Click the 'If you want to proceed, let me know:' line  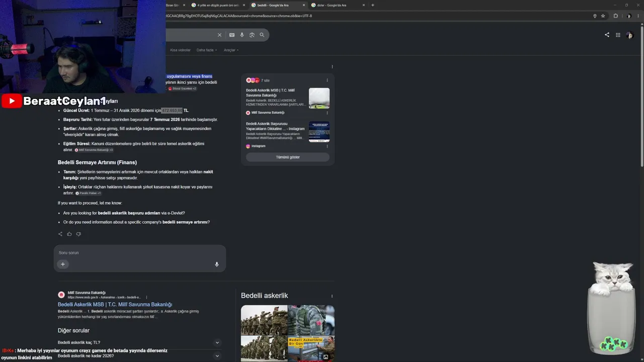(x=90, y=203)
